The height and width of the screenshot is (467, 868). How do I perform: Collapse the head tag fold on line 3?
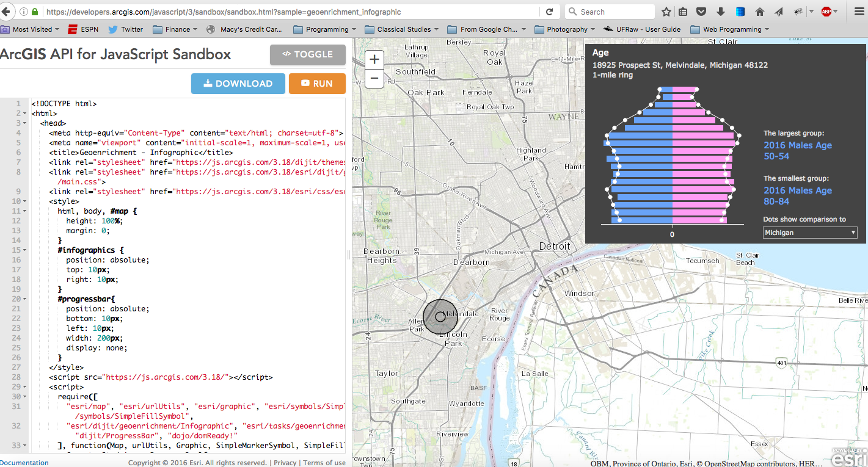pyautogui.click(x=24, y=123)
